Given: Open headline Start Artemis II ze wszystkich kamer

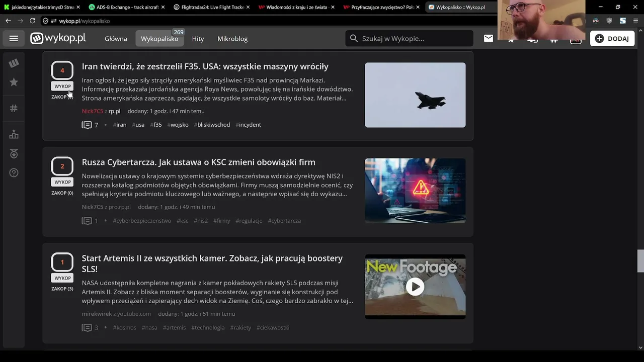Looking at the screenshot, I should [212, 263].
